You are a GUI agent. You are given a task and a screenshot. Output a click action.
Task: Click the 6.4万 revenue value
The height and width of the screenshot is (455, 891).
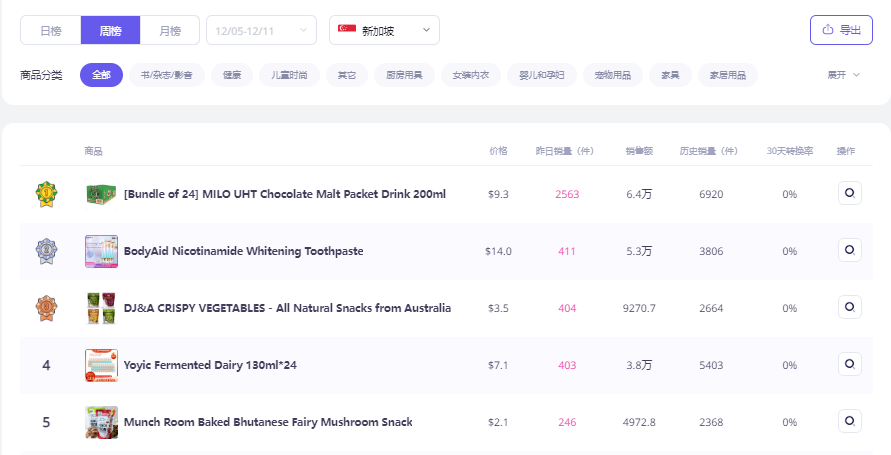(x=639, y=194)
